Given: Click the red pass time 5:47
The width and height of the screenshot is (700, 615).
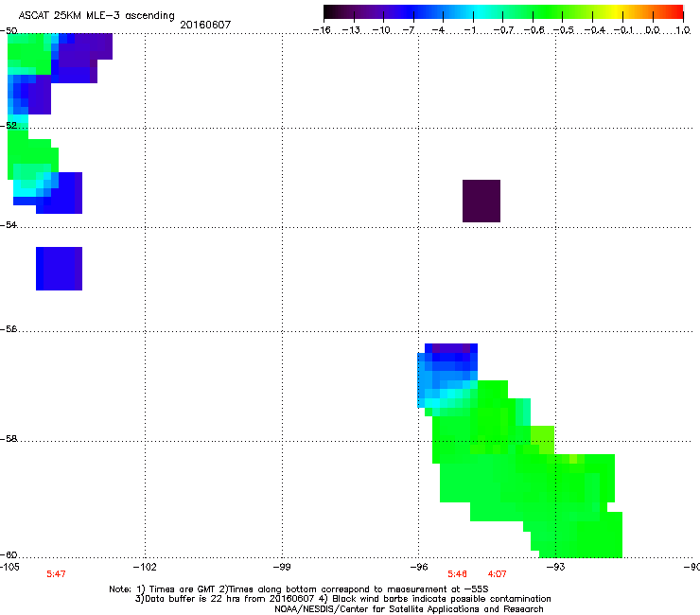Looking at the screenshot, I should pos(56,574).
